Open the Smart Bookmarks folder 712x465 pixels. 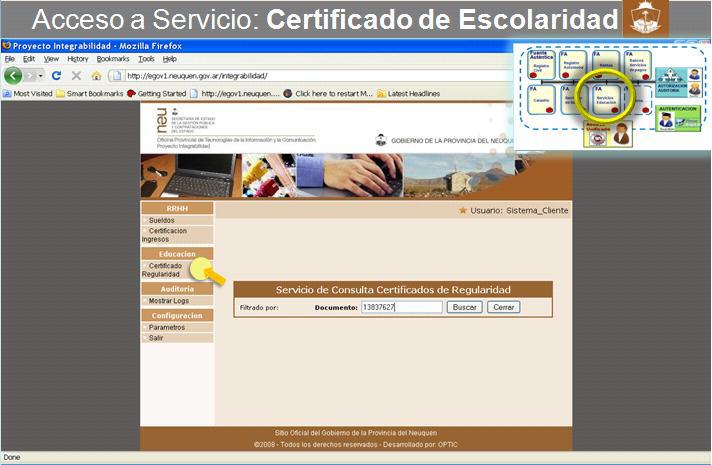pyautogui.click(x=89, y=93)
